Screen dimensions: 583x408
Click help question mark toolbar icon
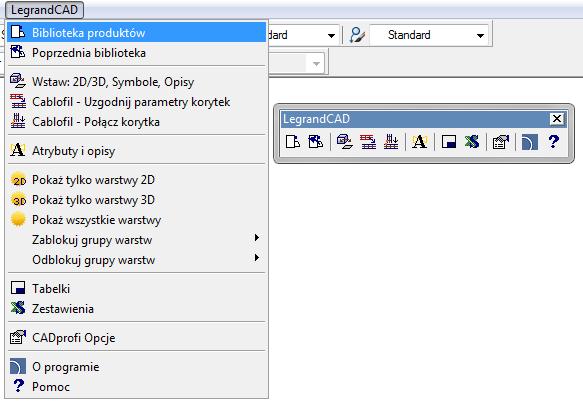pyautogui.click(x=553, y=142)
